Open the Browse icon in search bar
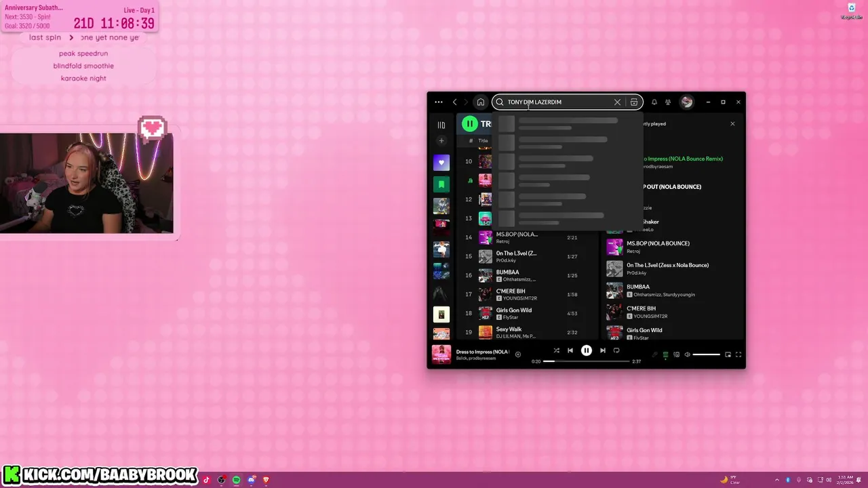868x488 pixels. [634, 102]
